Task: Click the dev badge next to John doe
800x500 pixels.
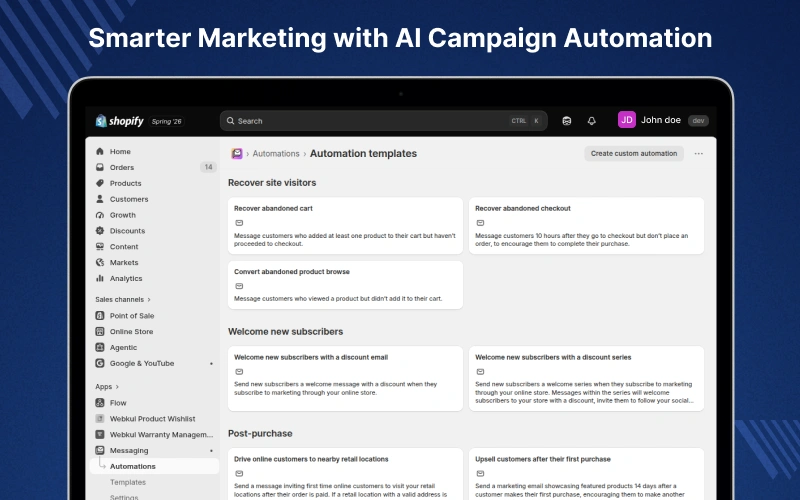Action: pos(698,120)
